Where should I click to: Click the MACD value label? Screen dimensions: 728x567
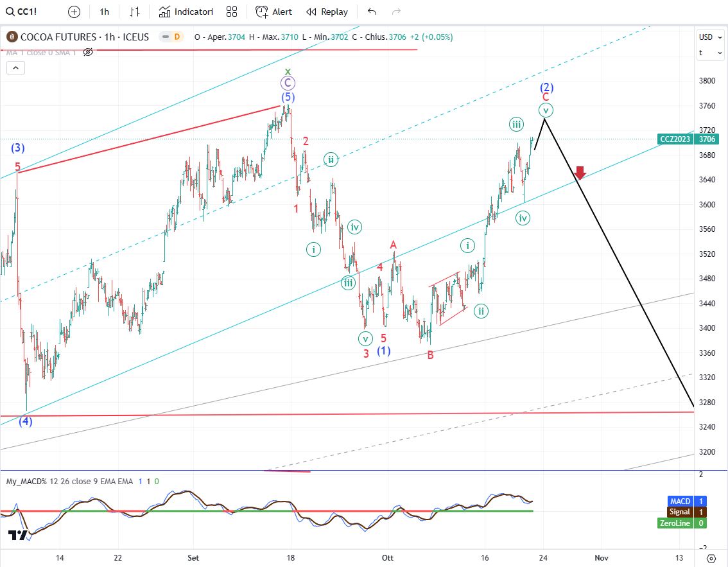680,501
